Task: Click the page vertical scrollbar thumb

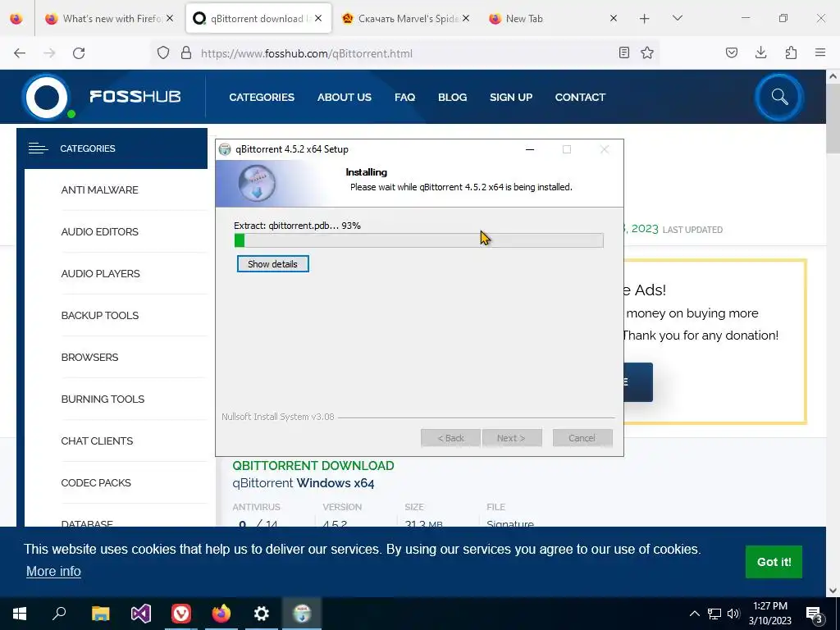Action: [833, 118]
